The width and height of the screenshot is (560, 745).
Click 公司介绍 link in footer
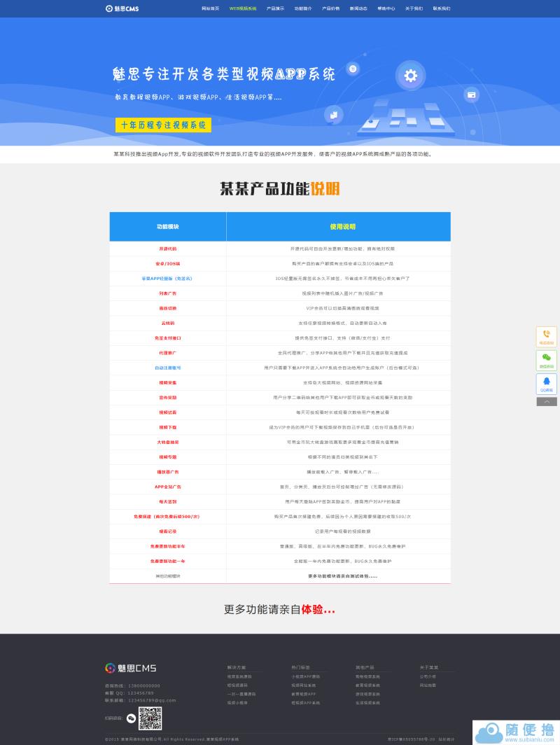(428, 676)
